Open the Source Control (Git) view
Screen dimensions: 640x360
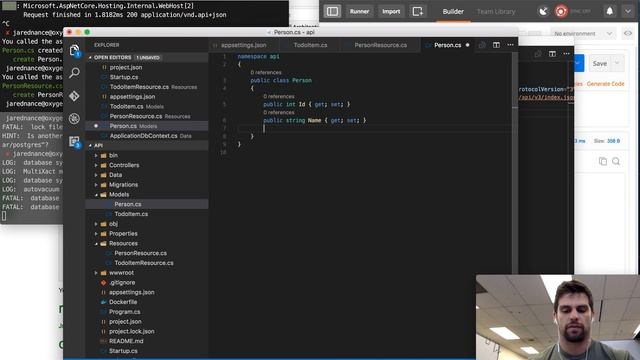[74, 96]
